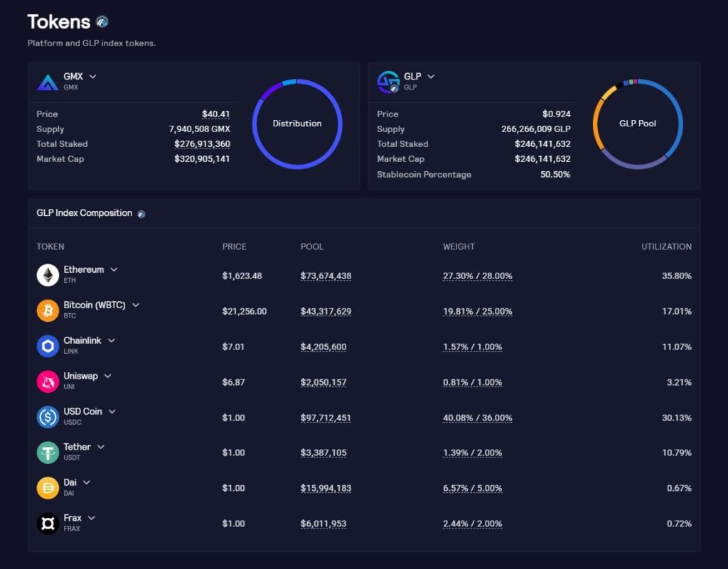Click the Arbitrum badge next to Tokens heading
The image size is (728, 569).
point(102,21)
